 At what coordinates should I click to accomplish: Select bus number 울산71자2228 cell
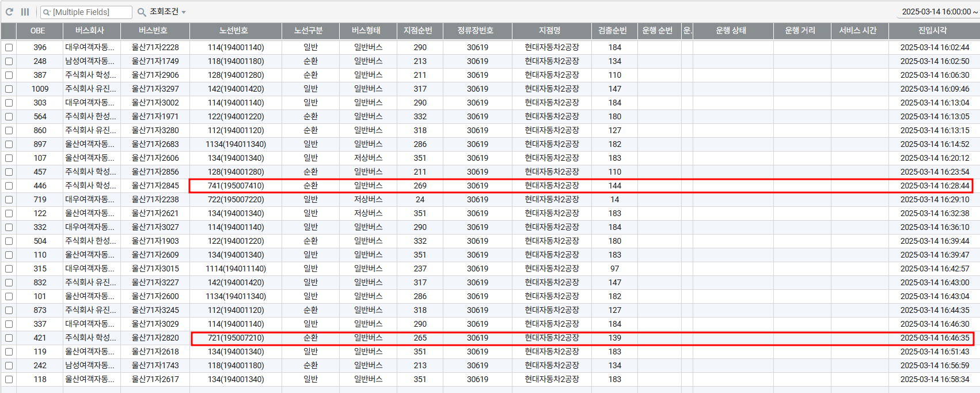tap(155, 47)
